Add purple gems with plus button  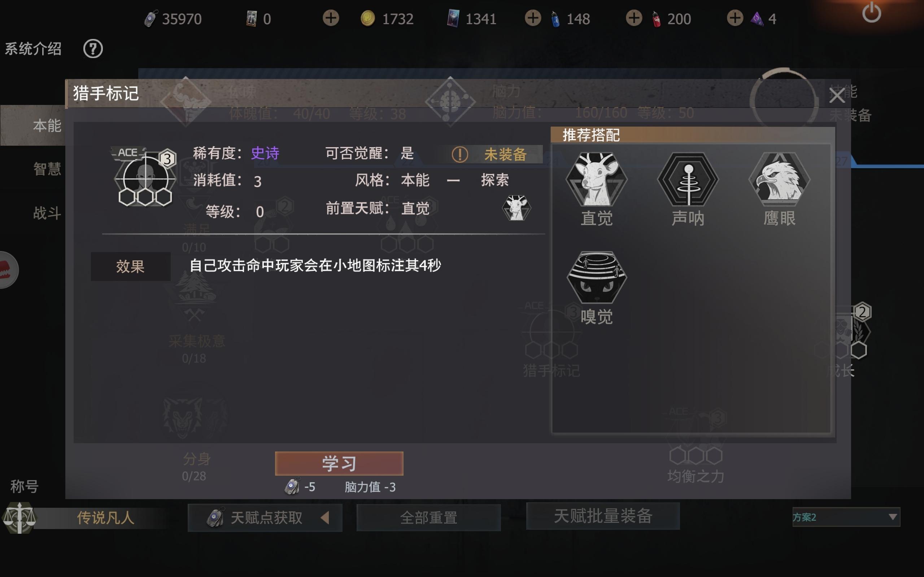pos(735,18)
